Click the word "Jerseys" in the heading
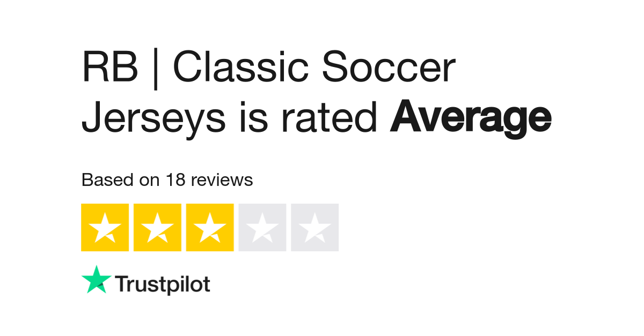Viewport: 644px width, 336px height. [153, 119]
